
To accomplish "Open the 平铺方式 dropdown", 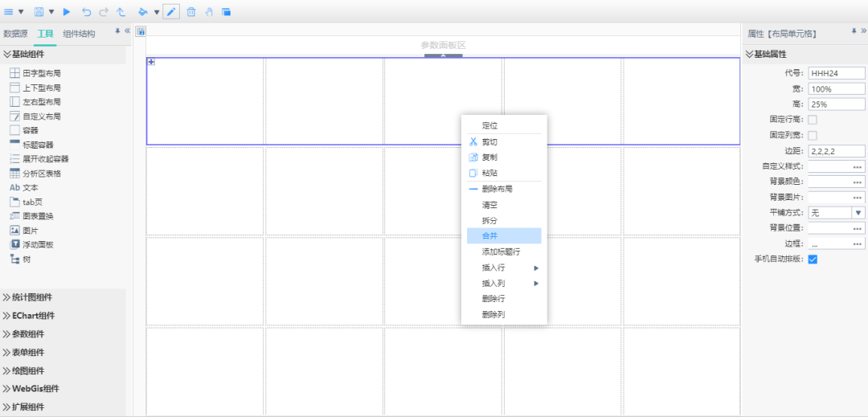I will pyautogui.click(x=858, y=213).
